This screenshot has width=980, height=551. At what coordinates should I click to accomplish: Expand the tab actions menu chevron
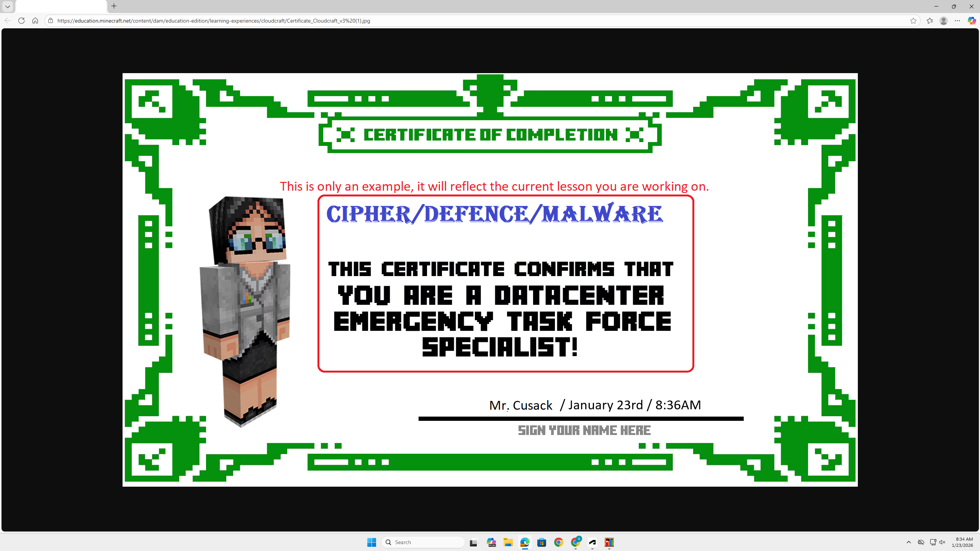7,6
